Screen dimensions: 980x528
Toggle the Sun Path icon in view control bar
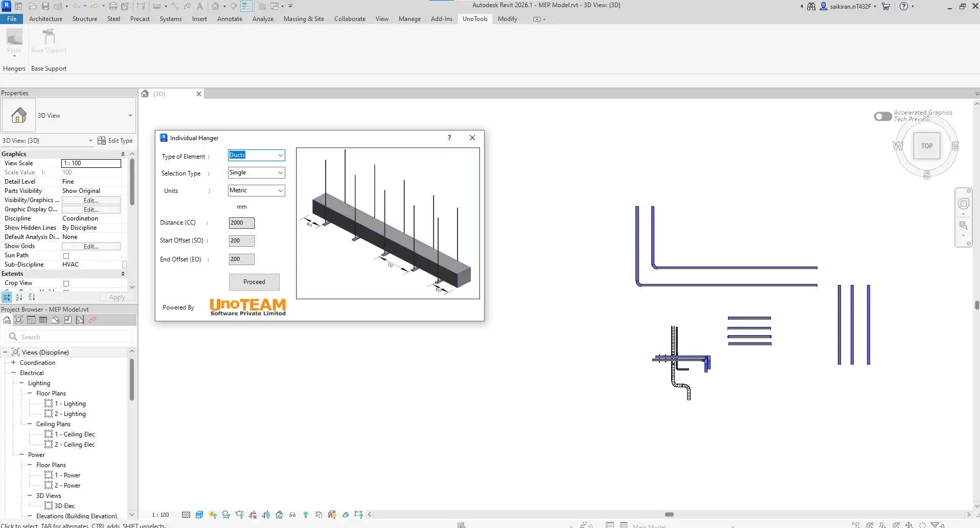213,515
